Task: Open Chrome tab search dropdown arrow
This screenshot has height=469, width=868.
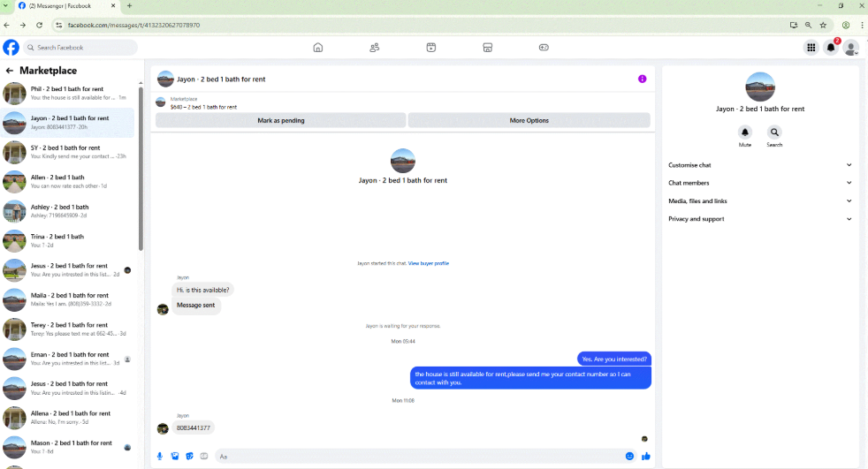Action: tap(5, 5)
